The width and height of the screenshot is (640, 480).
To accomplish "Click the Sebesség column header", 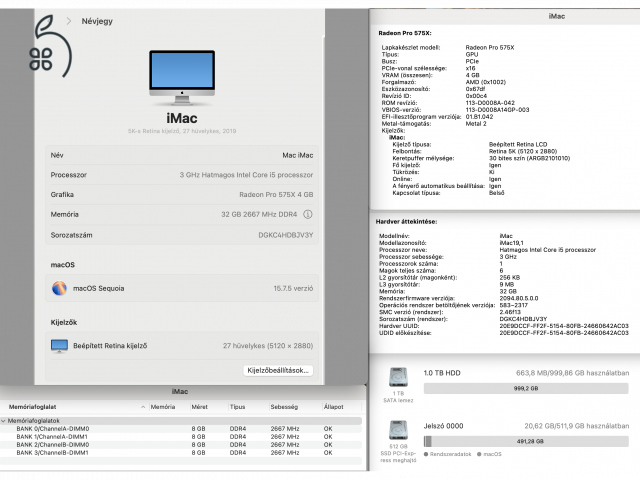I will (284, 407).
